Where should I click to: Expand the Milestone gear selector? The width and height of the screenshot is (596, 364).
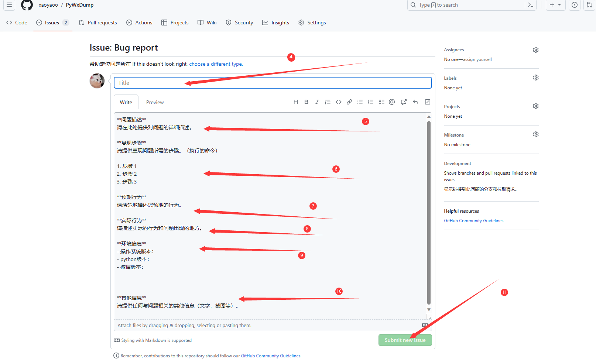535,134
